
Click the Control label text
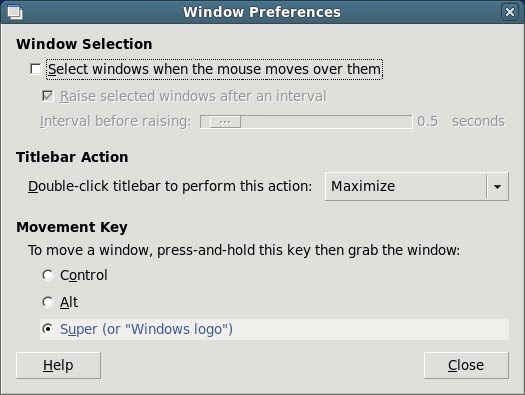coord(84,275)
